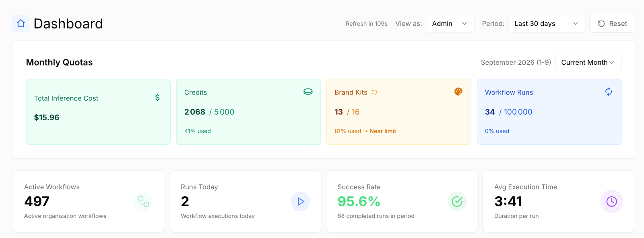Viewport: 644px width, 238px height.
Task: Click the Near limit warning label
Action: point(383,131)
